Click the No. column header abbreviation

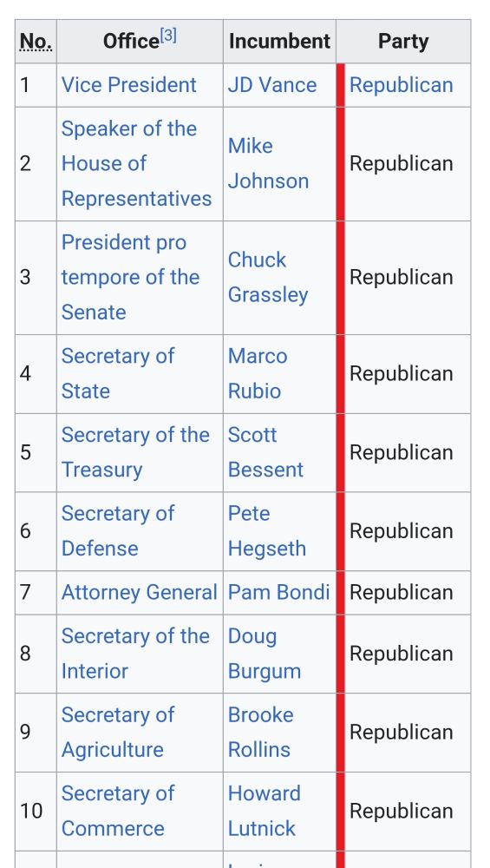(36, 42)
